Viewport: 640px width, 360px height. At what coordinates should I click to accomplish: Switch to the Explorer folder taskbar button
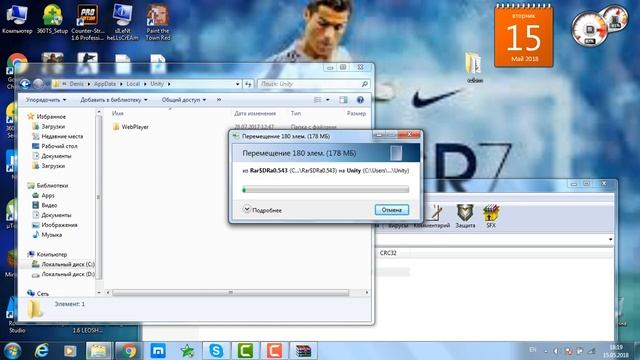(x=98, y=351)
